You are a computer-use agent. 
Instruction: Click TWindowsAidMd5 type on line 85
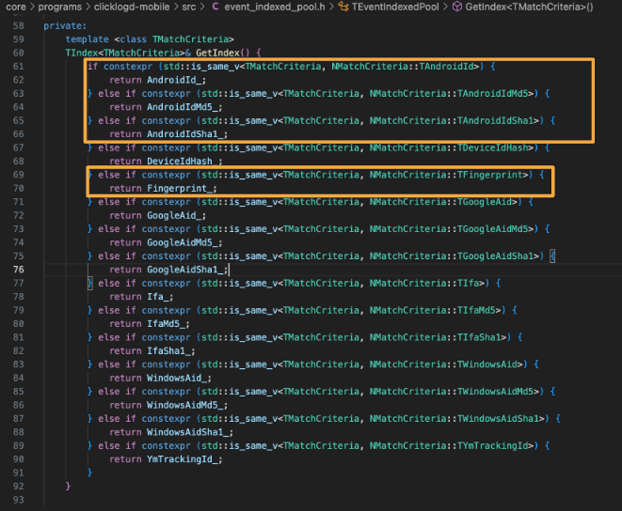click(x=495, y=391)
